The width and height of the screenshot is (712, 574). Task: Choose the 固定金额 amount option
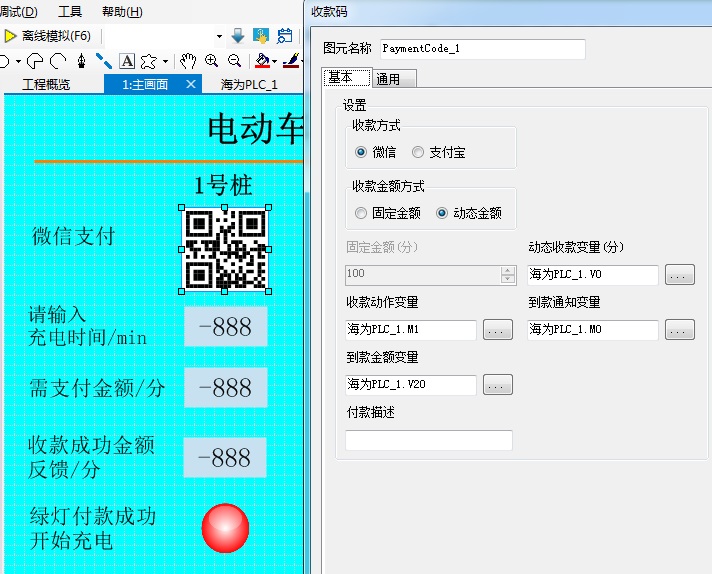tap(361, 213)
